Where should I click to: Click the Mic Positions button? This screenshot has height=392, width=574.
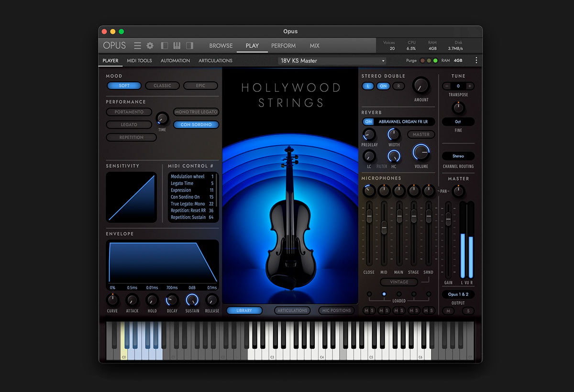coord(337,310)
